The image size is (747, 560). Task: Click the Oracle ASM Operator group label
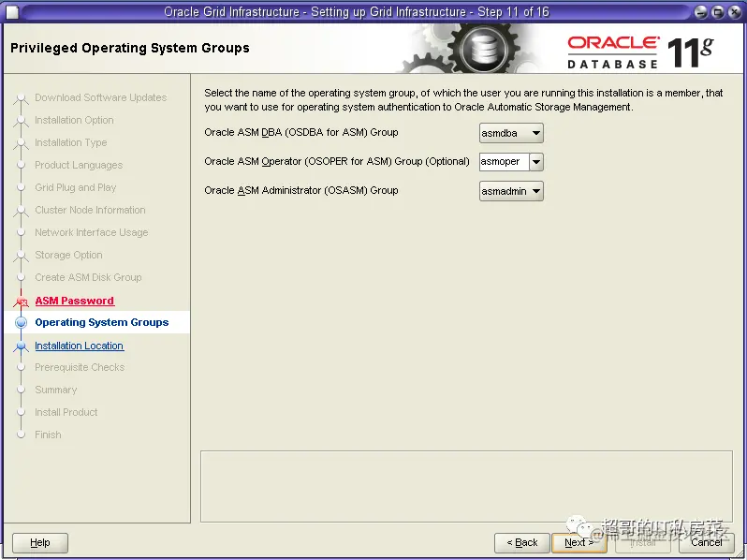coord(336,161)
